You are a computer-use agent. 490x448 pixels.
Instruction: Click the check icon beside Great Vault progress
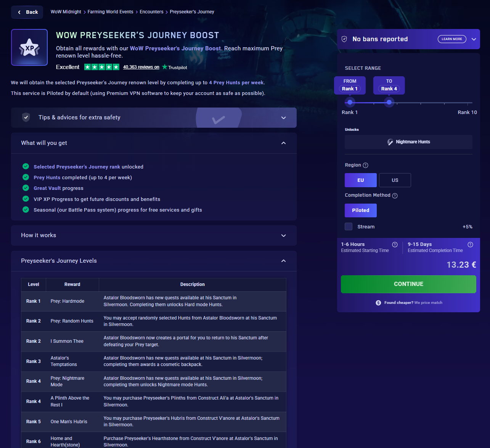(x=26, y=188)
